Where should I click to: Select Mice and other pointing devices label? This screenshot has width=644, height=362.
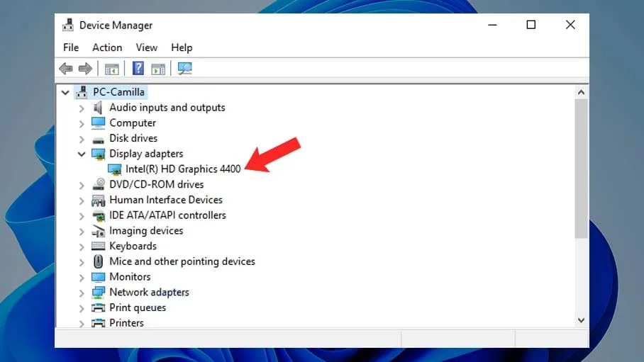182,261
